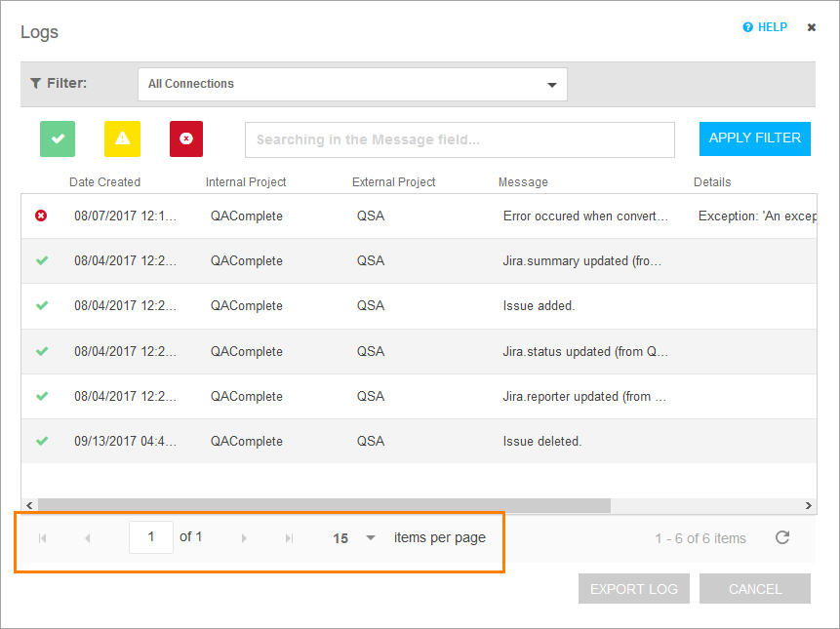Toggle the green success messages filter
This screenshot has height=629, width=840.
[57, 138]
